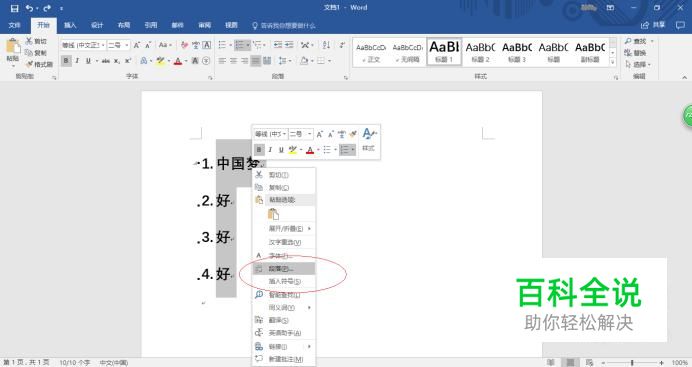Choose 段落(P)... in context menu
Screen dimensions: 692x367
point(284,268)
